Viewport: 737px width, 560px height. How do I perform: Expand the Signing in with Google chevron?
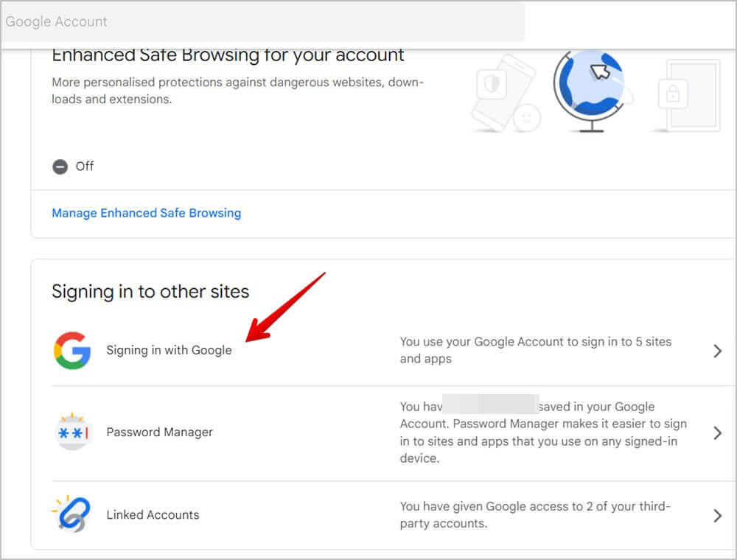pos(717,351)
